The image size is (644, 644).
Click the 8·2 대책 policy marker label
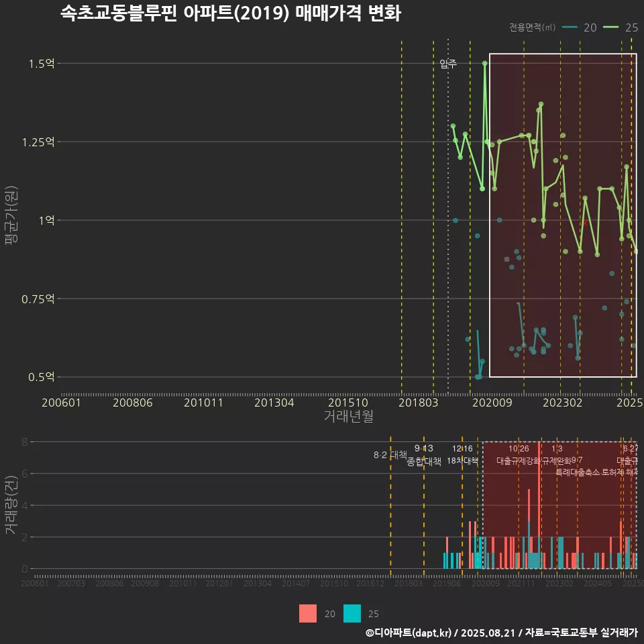390,455
